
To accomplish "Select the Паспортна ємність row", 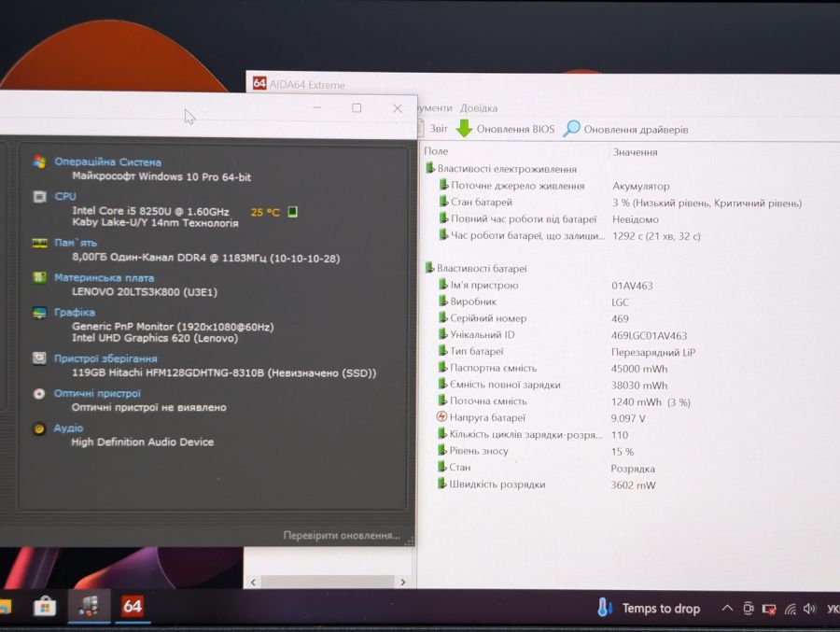I will (x=553, y=368).
